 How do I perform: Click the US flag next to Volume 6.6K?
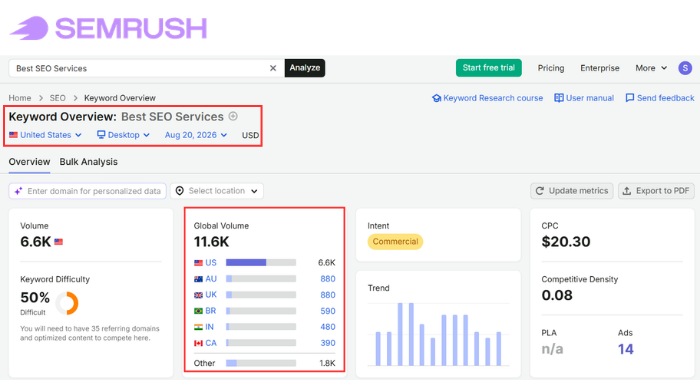[x=58, y=242]
